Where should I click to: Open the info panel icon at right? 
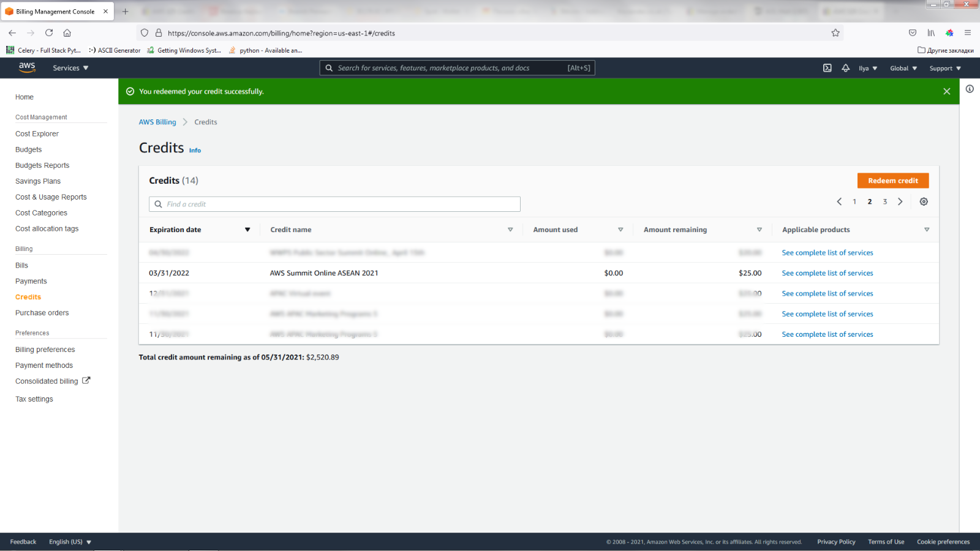pyautogui.click(x=970, y=89)
